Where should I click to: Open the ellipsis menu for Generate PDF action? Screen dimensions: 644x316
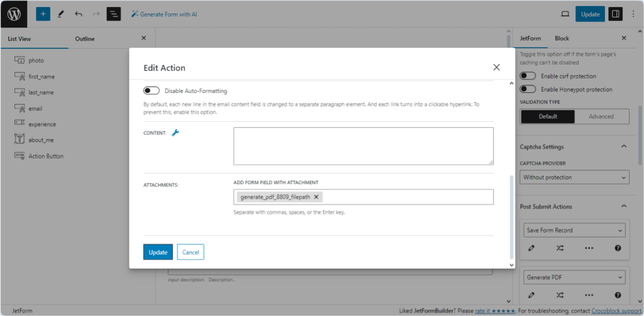(589, 295)
